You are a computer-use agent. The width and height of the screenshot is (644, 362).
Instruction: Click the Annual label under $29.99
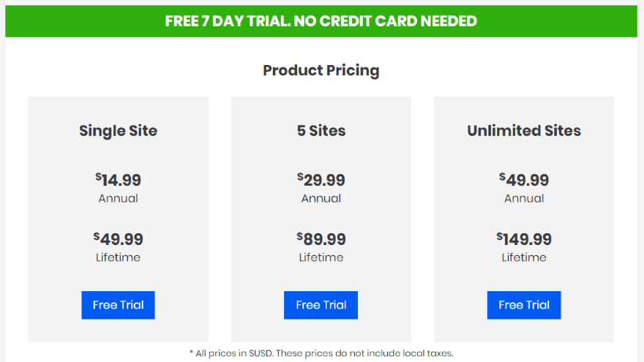click(321, 198)
